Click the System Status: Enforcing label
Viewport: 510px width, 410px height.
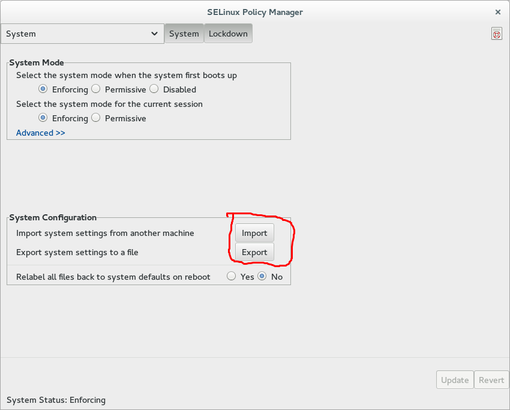[56, 400]
